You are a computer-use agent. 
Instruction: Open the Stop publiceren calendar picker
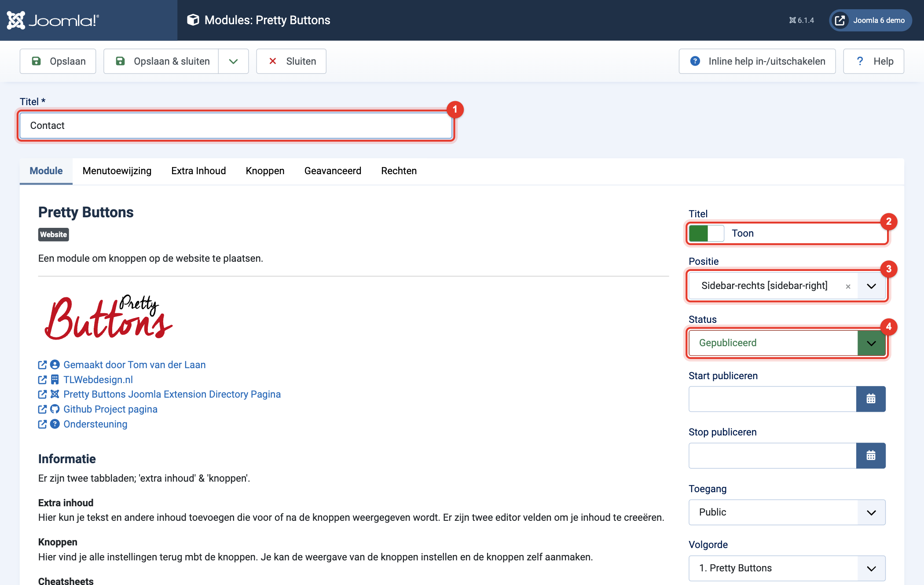point(871,456)
